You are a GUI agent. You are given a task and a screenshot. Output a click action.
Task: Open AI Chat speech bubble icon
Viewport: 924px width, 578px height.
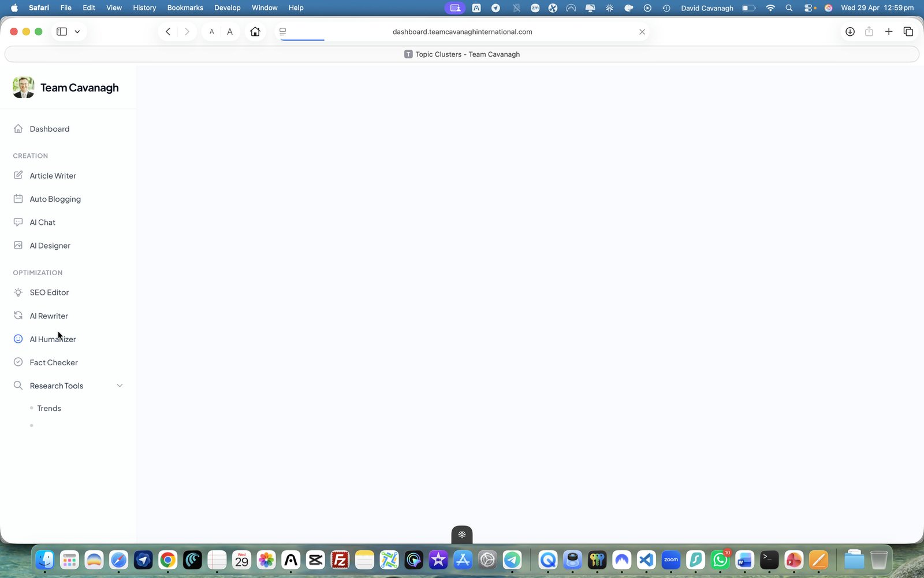click(18, 222)
